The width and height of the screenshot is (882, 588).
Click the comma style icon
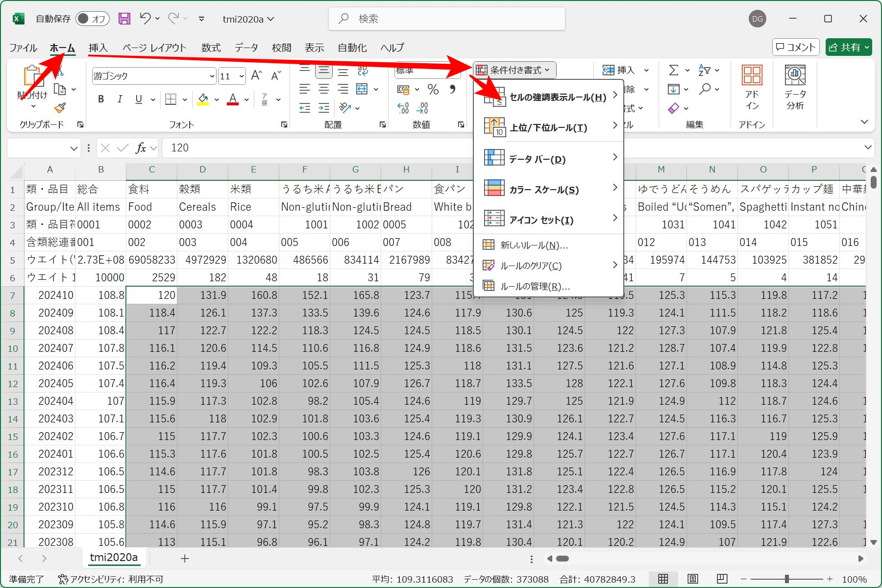[452, 89]
